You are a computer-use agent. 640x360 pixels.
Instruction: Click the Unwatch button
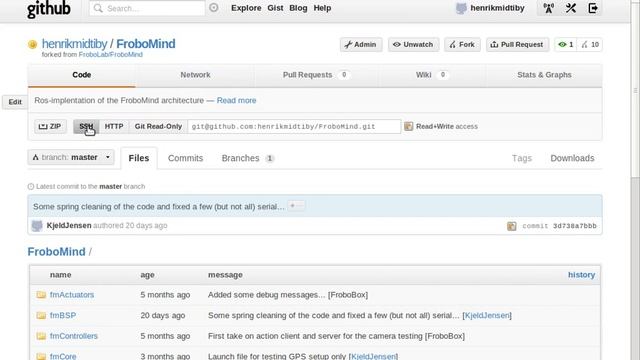pos(413,44)
